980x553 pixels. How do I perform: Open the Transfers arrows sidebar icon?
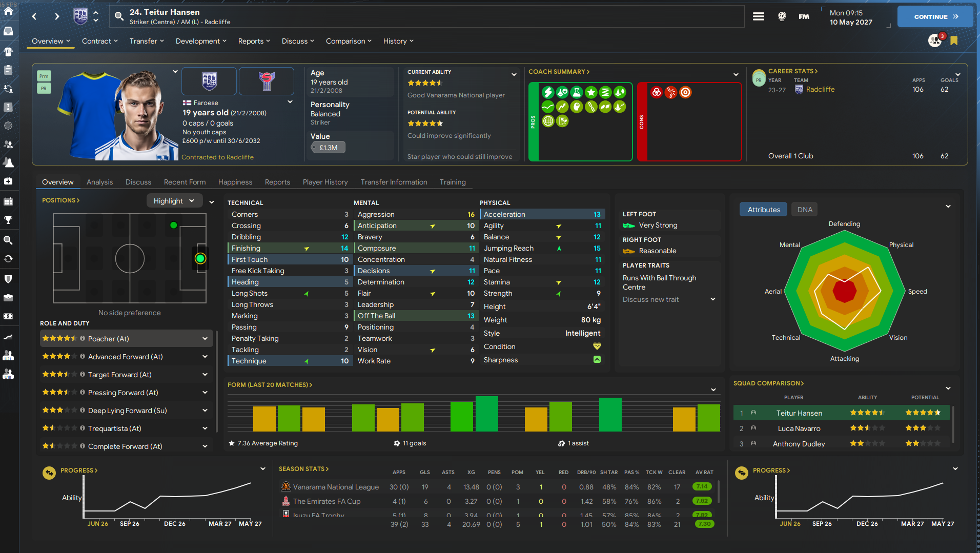coord(8,259)
